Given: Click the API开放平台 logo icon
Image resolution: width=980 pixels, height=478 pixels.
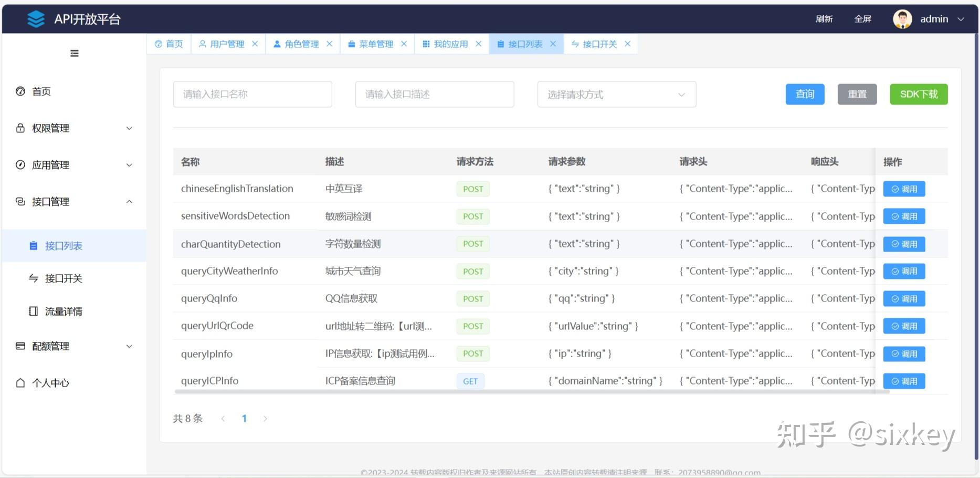Looking at the screenshot, I should coord(35,18).
